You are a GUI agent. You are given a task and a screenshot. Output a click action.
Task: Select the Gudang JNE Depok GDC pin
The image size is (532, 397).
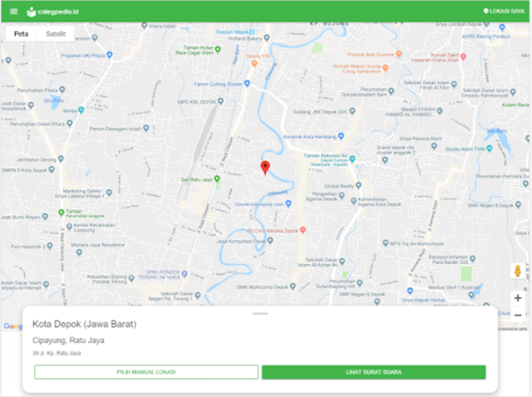point(352,110)
